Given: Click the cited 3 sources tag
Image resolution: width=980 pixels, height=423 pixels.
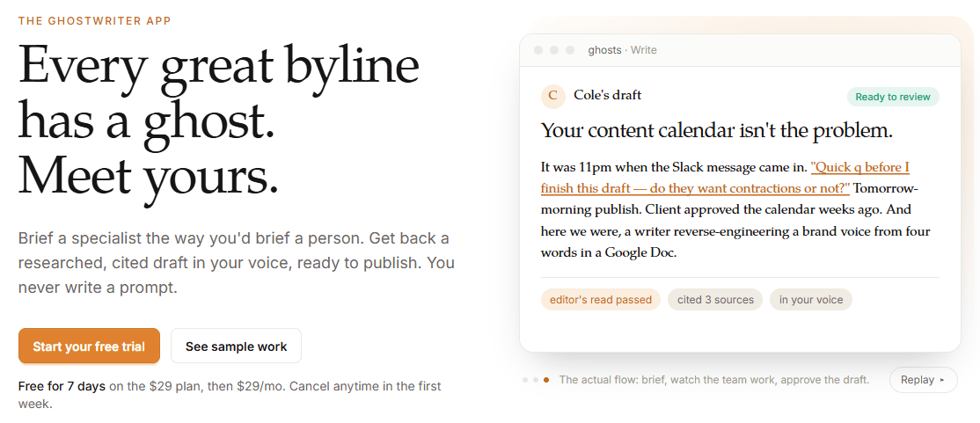Looking at the screenshot, I should 715,299.
